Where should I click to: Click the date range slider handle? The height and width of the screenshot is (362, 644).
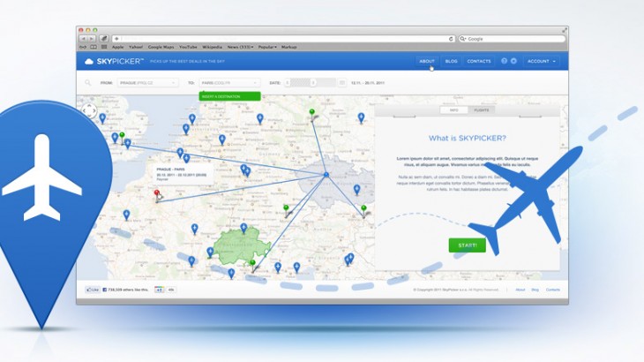tap(291, 83)
